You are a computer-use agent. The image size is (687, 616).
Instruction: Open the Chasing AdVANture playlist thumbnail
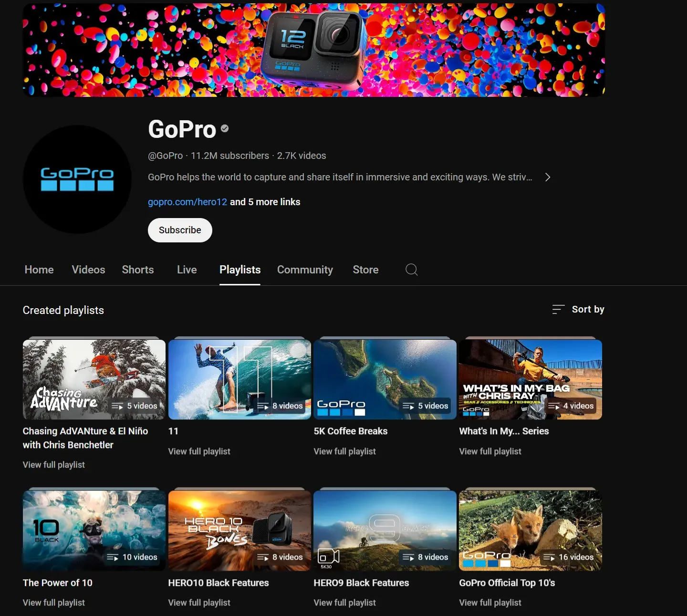(94, 379)
